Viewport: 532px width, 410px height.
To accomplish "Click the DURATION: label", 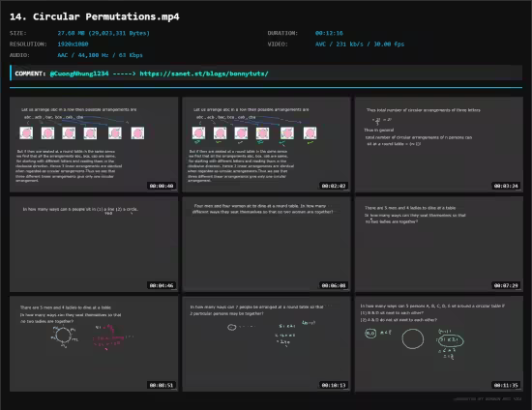I will click(282, 33).
